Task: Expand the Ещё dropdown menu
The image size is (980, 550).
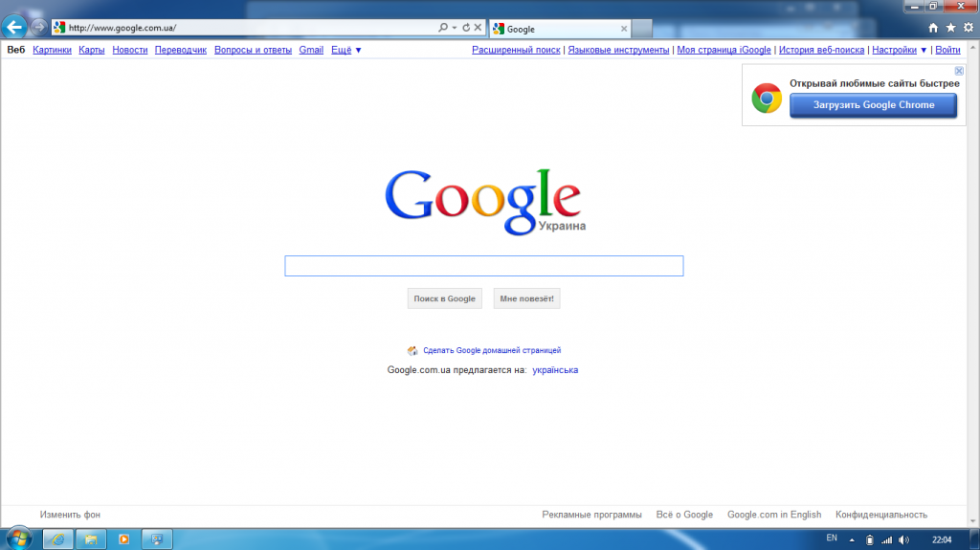Action: point(346,50)
